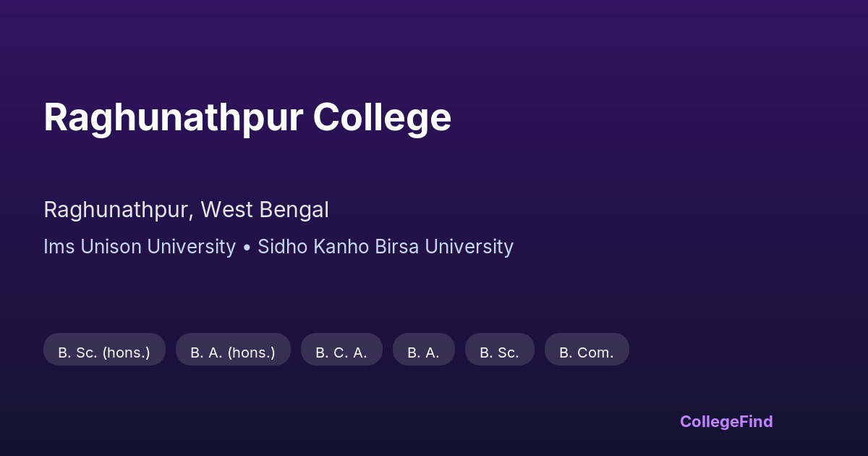Click the CollegeFind brand logo
Viewport: 868px width, 456px height.
pos(726,421)
